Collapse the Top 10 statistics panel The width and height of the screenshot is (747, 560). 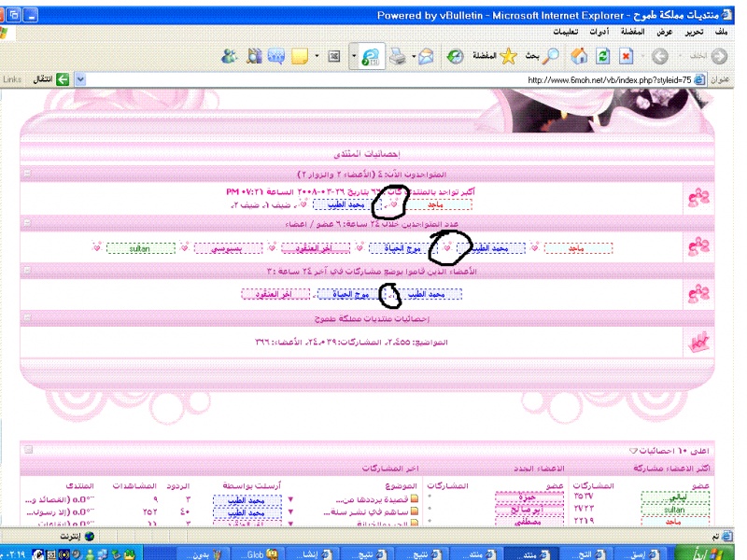[26, 450]
